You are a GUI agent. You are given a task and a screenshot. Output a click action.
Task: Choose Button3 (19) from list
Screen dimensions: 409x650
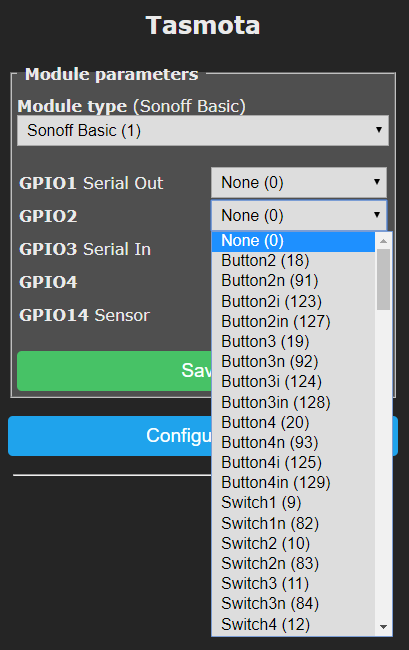(293, 342)
